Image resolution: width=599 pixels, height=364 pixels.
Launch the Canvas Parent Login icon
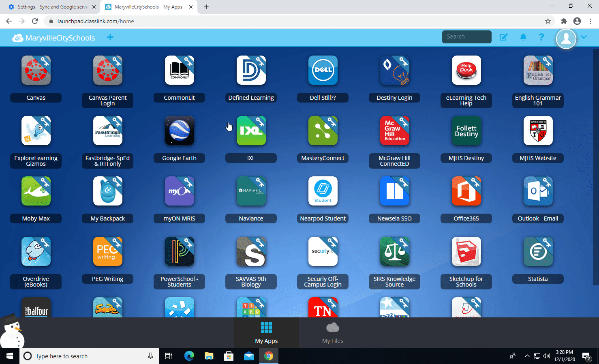pos(108,70)
